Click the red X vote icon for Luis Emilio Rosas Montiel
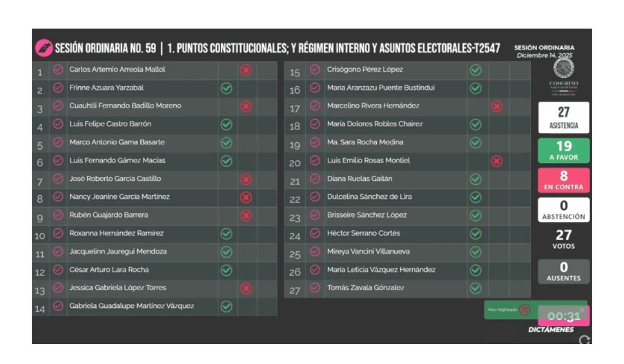Viewport: 624px width, 364px height. click(496, 161)
